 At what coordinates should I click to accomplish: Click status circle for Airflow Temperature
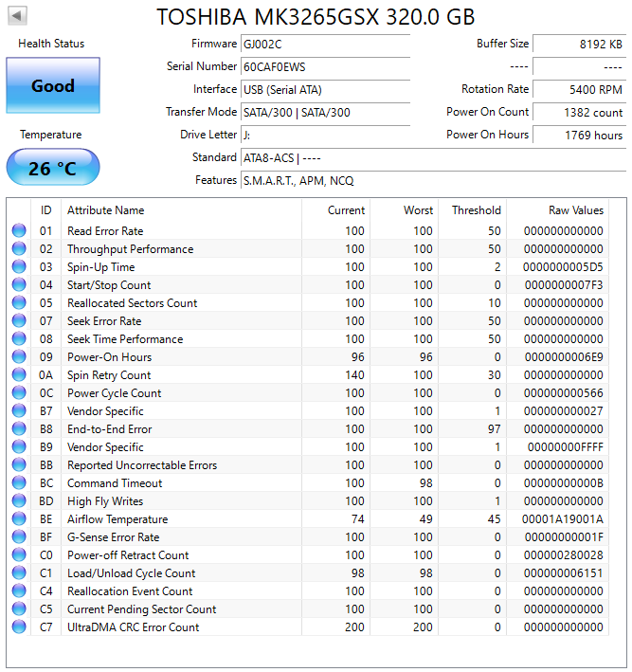point(19,518)
